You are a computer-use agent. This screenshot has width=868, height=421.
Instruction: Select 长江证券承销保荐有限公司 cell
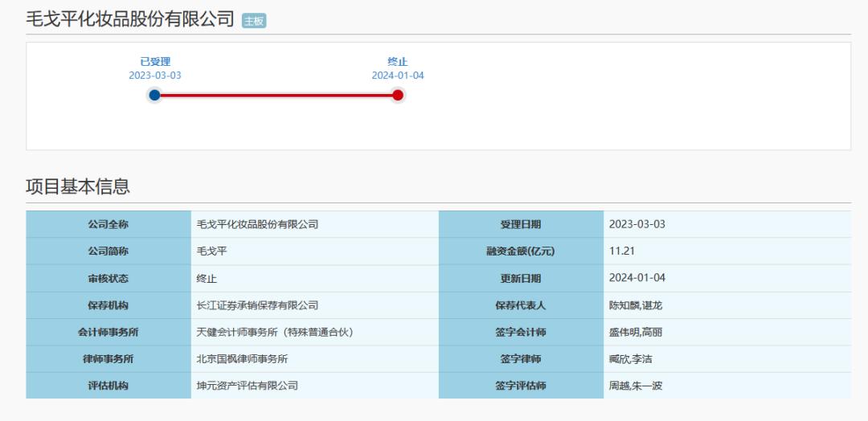(x=314, y=305)
